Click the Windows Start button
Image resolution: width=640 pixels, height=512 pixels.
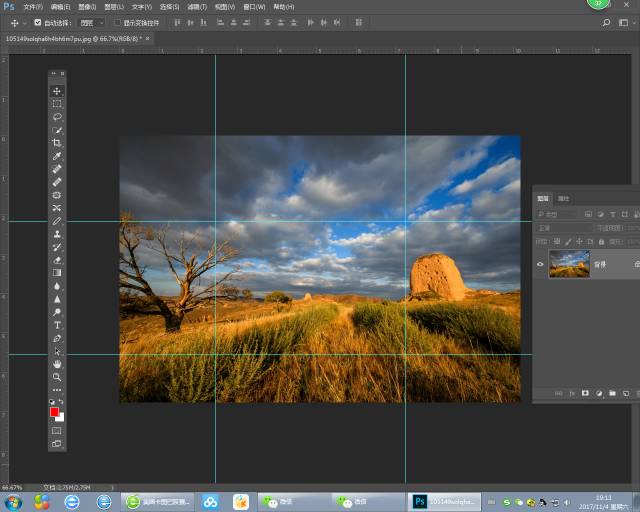[14, 501]
